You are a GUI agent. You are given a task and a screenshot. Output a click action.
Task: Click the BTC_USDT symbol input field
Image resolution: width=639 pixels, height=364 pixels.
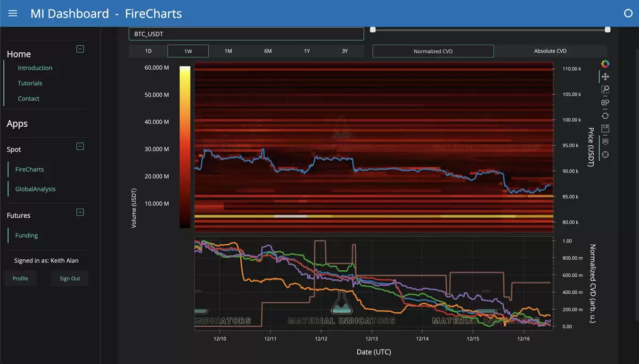[x=246, y=34]
